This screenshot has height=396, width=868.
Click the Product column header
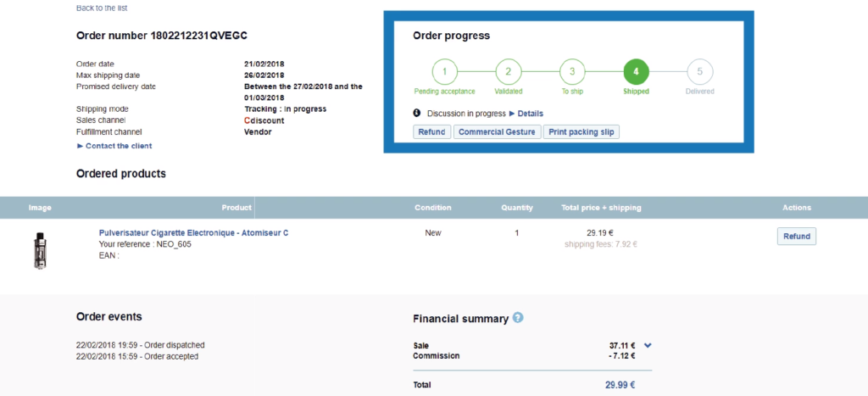pos(236,208)
